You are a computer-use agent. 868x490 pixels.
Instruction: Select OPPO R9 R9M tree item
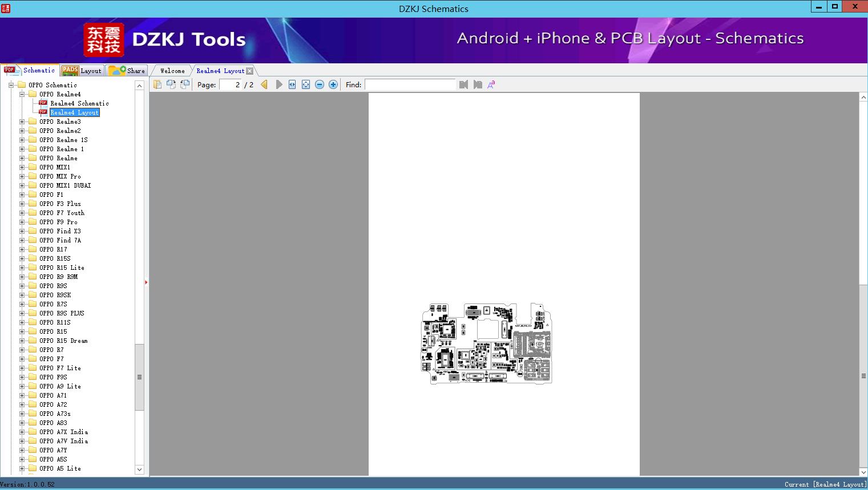(x=58, y=277)
